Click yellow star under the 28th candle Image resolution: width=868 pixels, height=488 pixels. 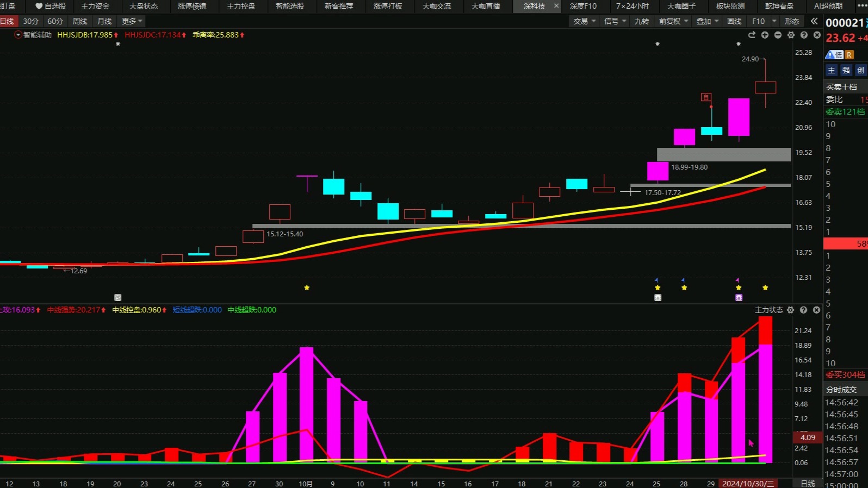(684, 287)
